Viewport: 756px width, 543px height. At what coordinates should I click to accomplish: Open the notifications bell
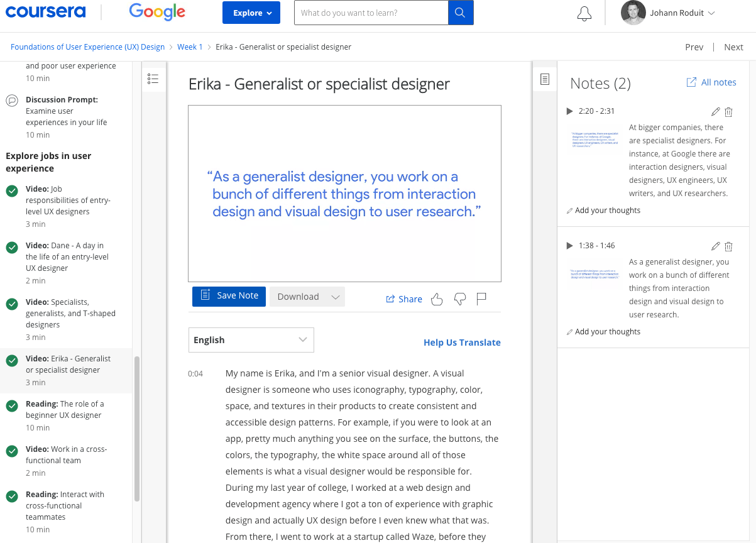pyautogui.click(x=584, y=14)
